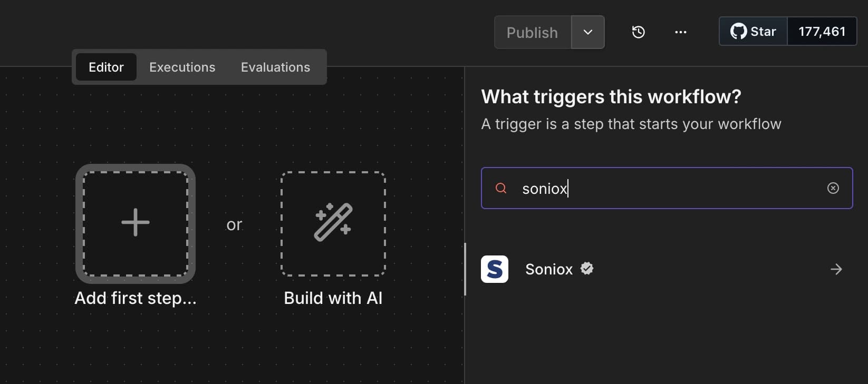Click the 177,461 star count
Image resolution: width=868 pixels, height=384 pixels.
point(822,31)
